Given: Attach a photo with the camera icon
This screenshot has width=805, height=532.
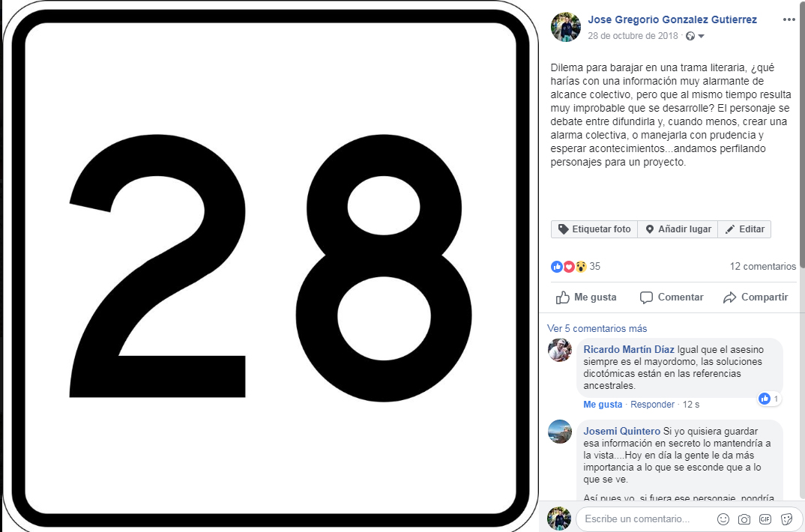Looking at the screenshot, I should (744, 519).
